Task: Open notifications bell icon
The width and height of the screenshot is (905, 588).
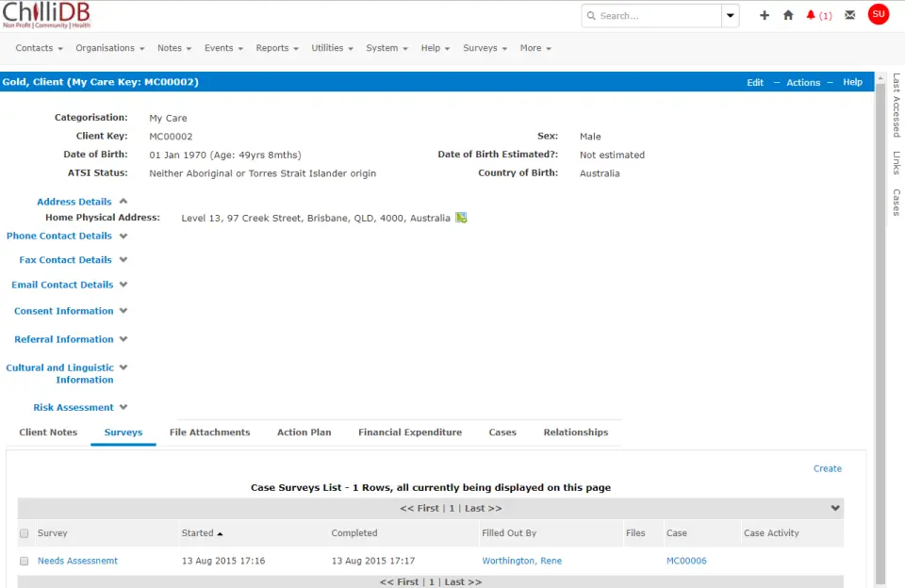Action: tap(811, 16)
